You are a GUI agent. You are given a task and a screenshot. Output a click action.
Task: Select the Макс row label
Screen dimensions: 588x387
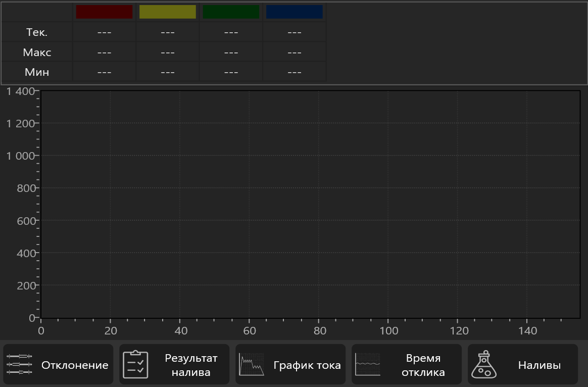click(37, 52)
